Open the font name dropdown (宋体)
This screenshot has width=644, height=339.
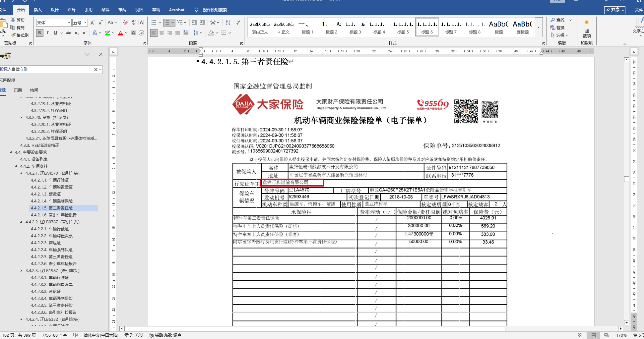click(x=69, y=23)
